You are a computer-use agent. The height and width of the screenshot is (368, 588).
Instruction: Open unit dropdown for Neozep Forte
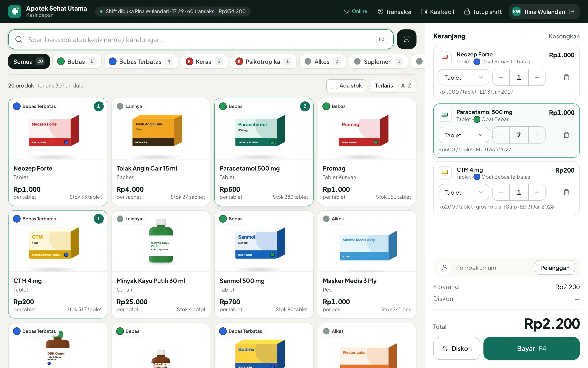(463, 77)
